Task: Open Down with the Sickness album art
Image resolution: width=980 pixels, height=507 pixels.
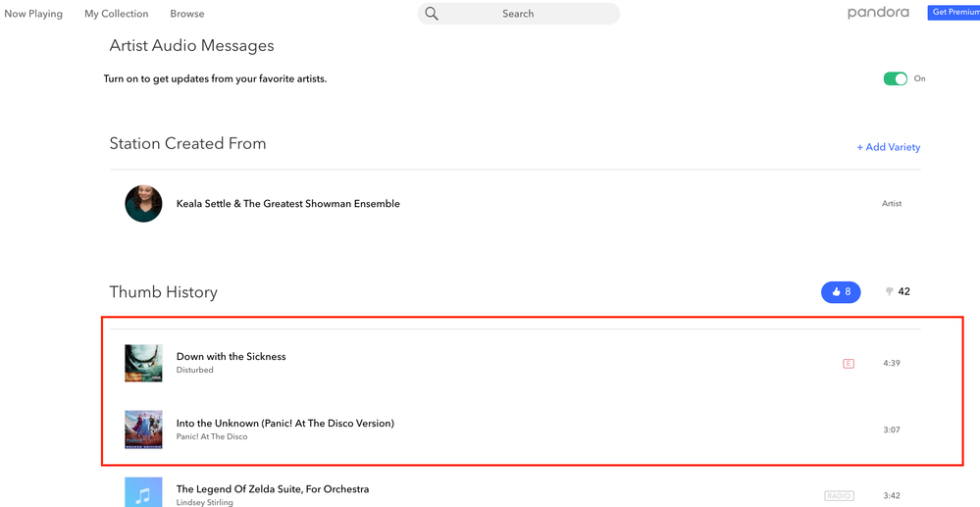Action: 143,363
